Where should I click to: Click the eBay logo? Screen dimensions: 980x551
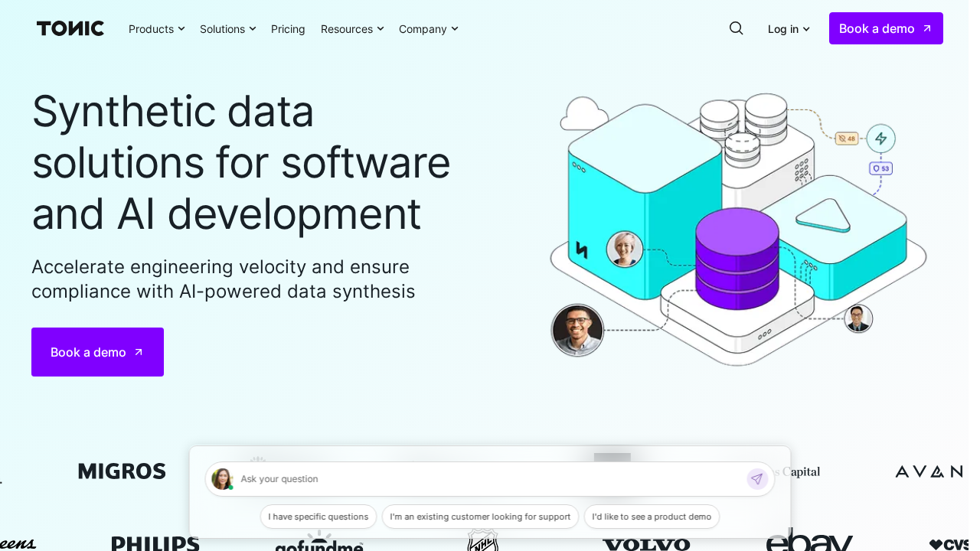[x=809, y=541]
